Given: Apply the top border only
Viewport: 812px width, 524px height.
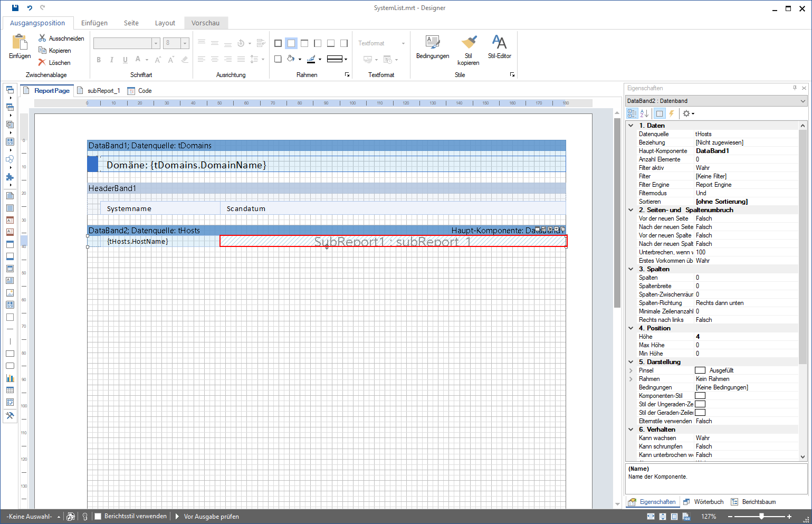Looking at the screenshot, I should point(304,43).
